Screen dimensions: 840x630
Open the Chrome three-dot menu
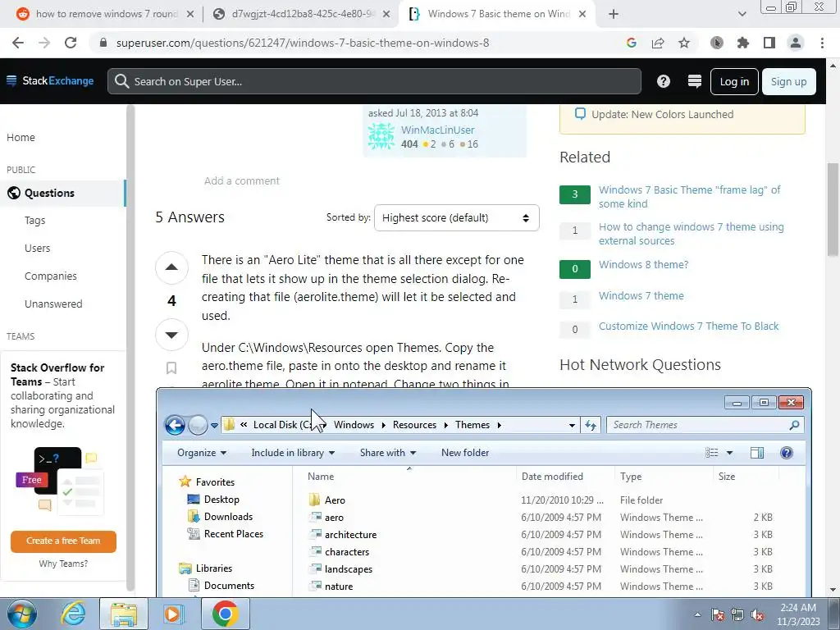point(822,43)
